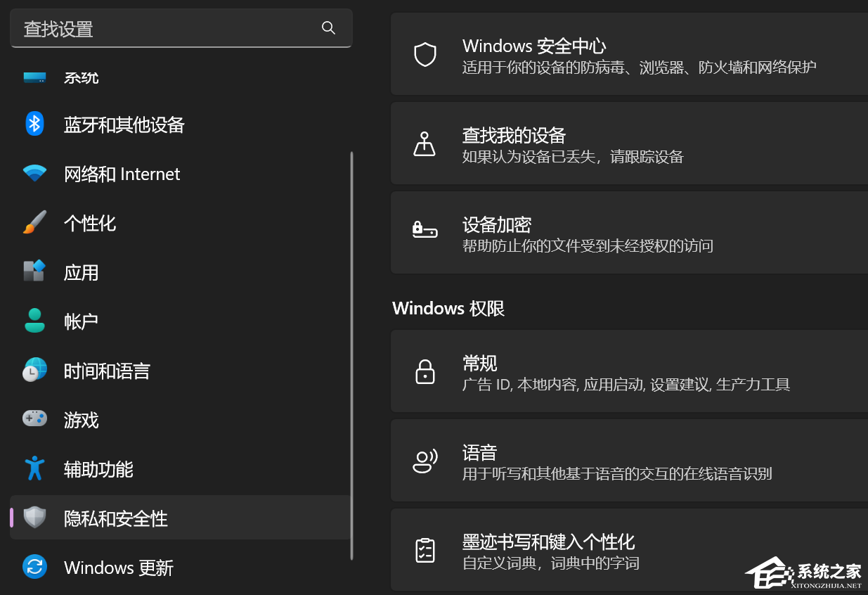Click the 查找我的设备 location icon

coord(425,143)
